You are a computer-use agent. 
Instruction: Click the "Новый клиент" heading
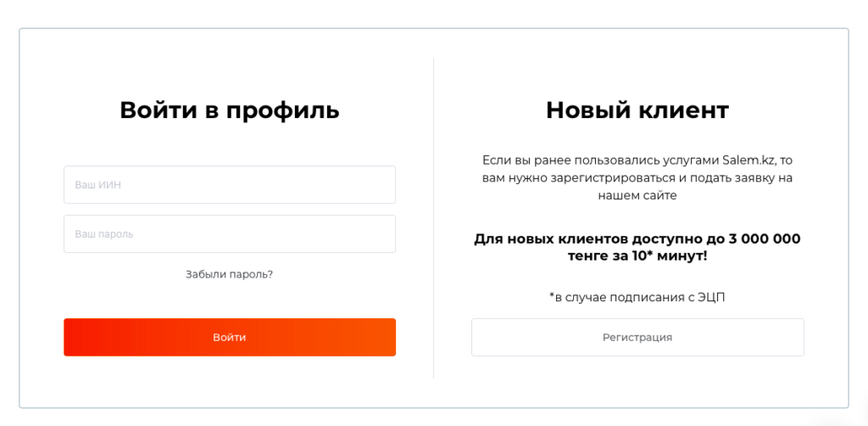point(637,110)
